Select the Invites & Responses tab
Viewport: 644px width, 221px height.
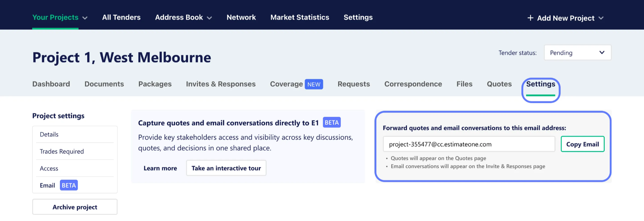click(x=221, y=84)
